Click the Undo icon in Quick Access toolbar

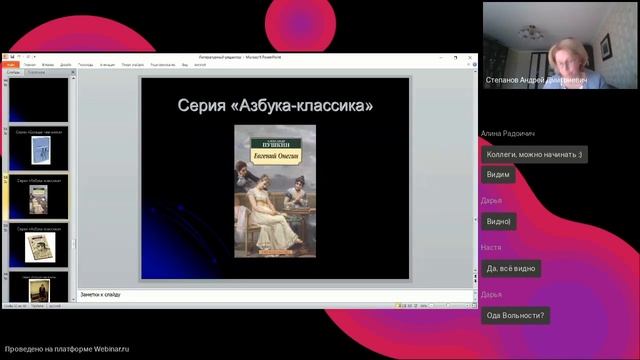pyautogui.click(x=19, y=57)
